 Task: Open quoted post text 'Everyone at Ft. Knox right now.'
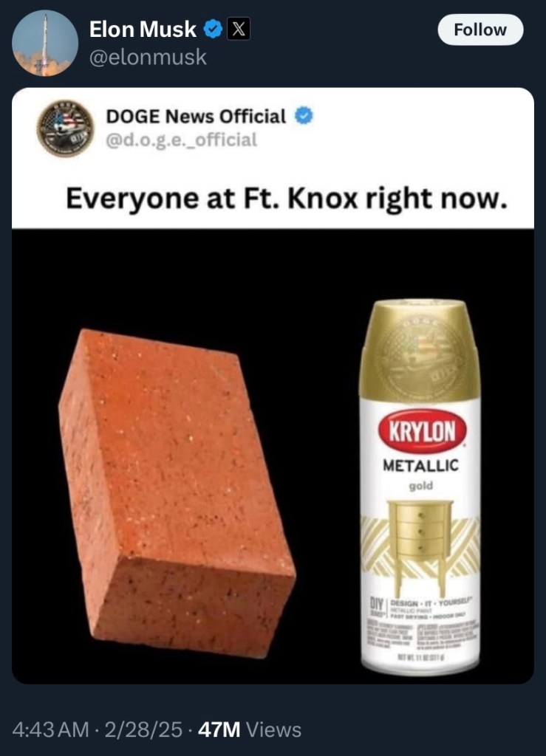click(287, 198)
